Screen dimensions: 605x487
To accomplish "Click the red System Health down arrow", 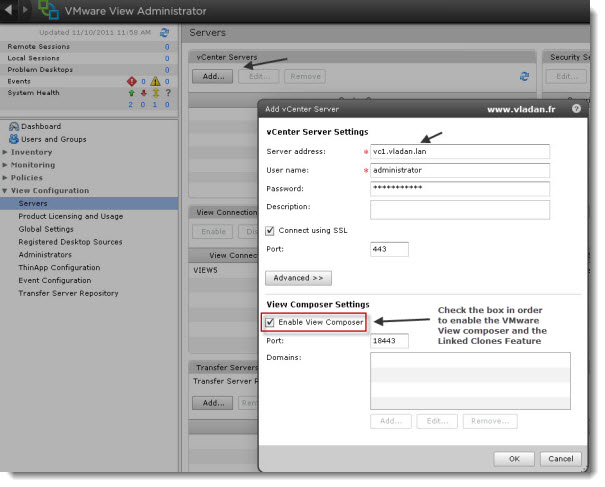I will point(144,93).
